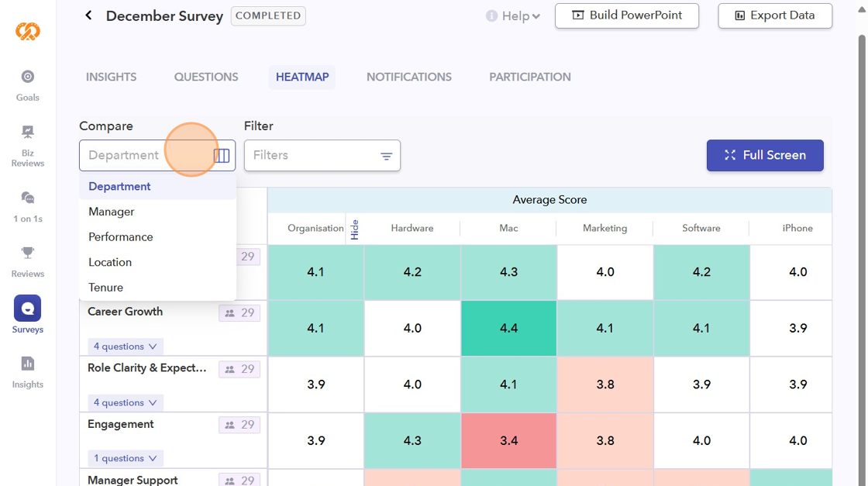Viewport: 868px width, 486px height.
Task: Click respondents badge 29 for Role Clarity
Action: 239,369
